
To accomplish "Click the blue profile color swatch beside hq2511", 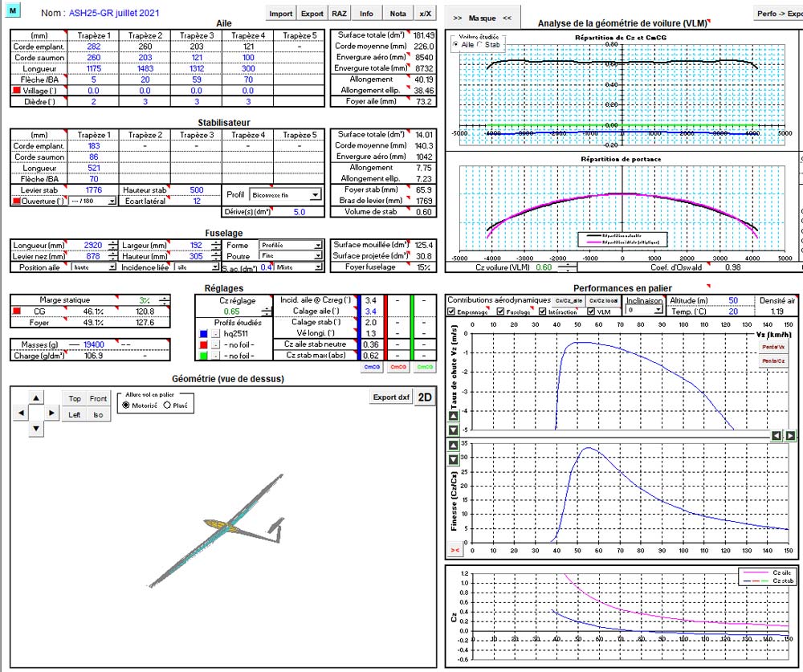I will [203, 333].
